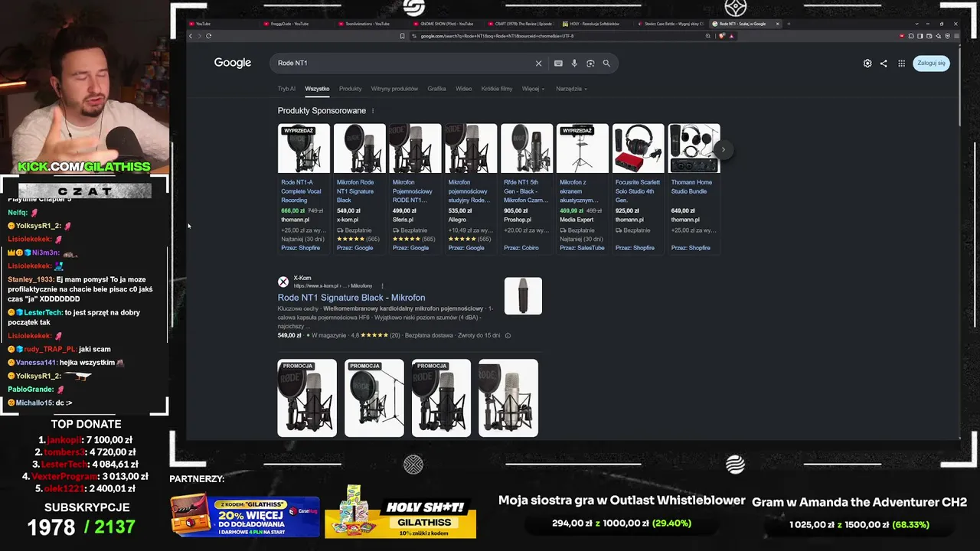Screen dimensions: 980x551
Task: Reload the page with the refresh icon
Action: 208,36
